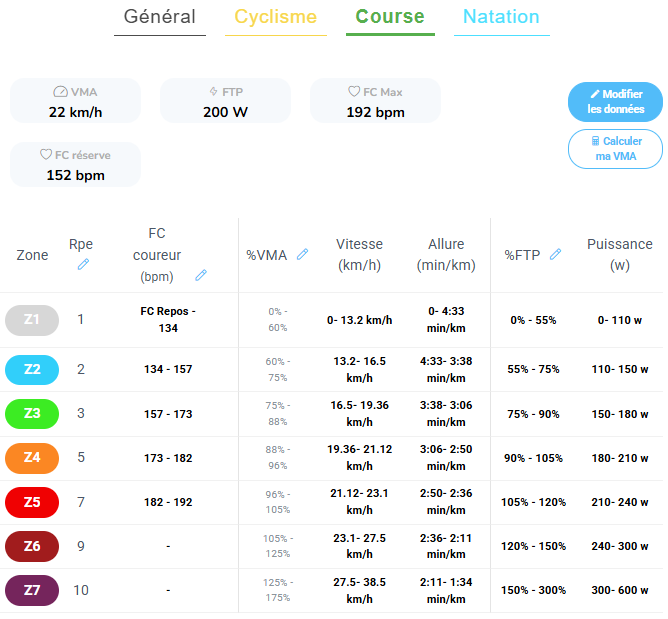Click the '21.12- 23.1 km/h' speed cell

coord(360,502)
